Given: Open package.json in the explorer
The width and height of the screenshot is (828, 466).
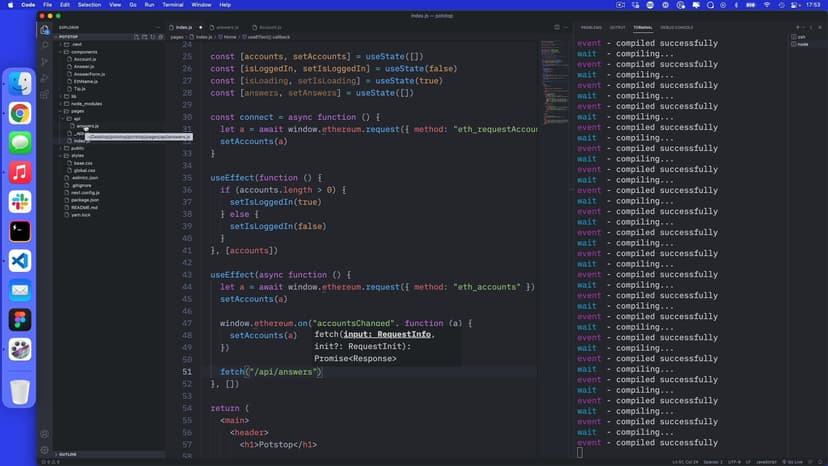Looking at the screenshot, I should [x=86, y=200].
